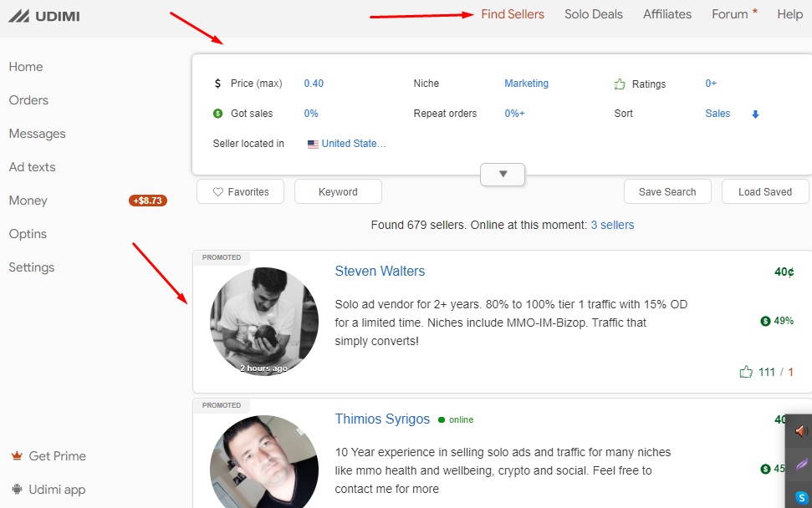The height and width of the screenshot is (508, 812).
Task: Go to Ad texts in sidebar
Action: pyautogui.click(x=32, y=167)
